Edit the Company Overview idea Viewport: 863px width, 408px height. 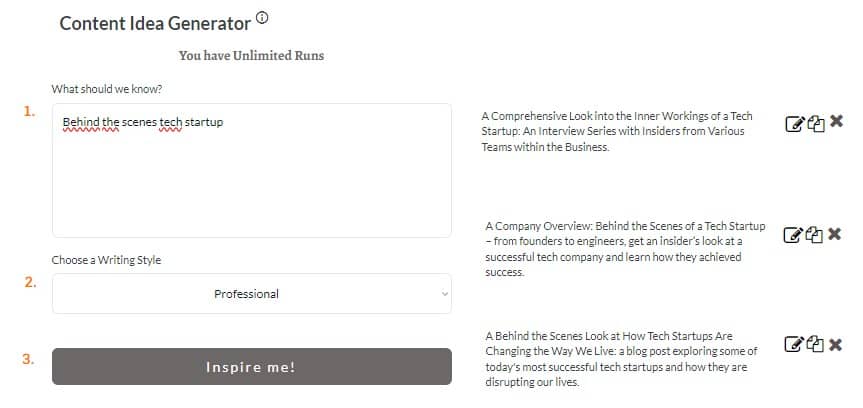[793, 235]
